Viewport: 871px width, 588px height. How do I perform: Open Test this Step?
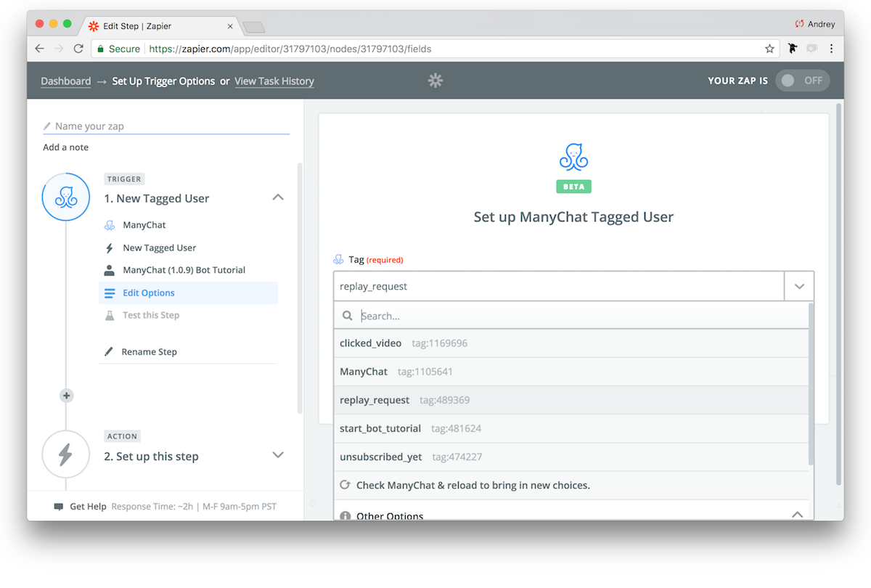tap(151, 315)
